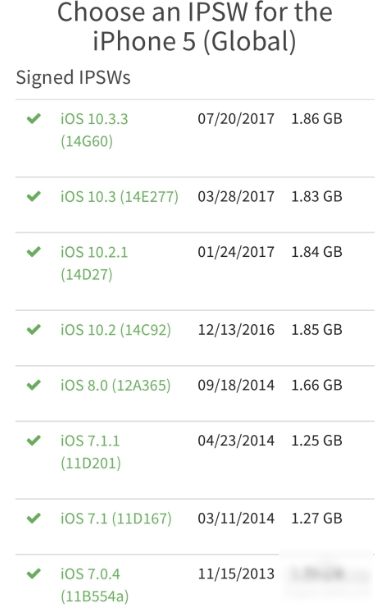Click the checkmark beside iOS 7.0.4
This screenshot has width=391, height=610.
coord(34,573)
